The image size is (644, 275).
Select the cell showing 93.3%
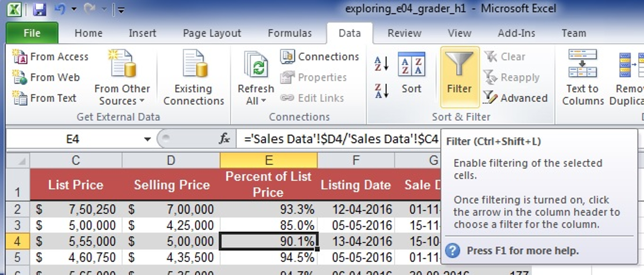click(x=268, y=209)
